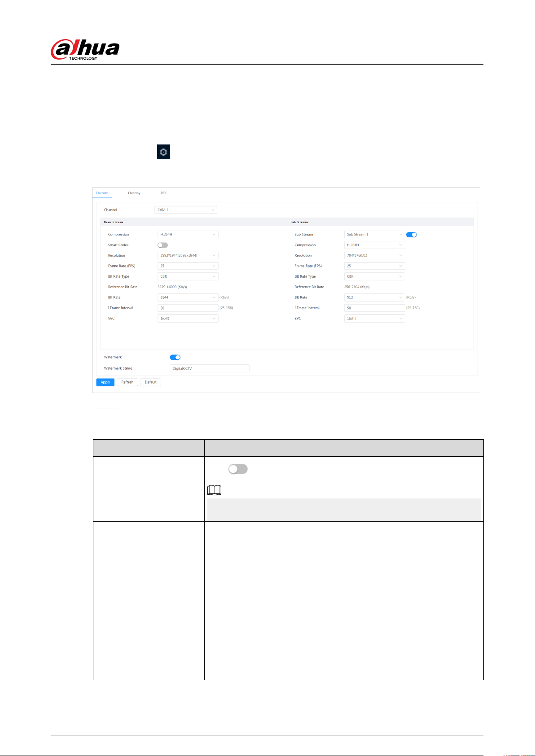Open the Overlay tab
The image size is (535, 756).
[x=134, y=193]
